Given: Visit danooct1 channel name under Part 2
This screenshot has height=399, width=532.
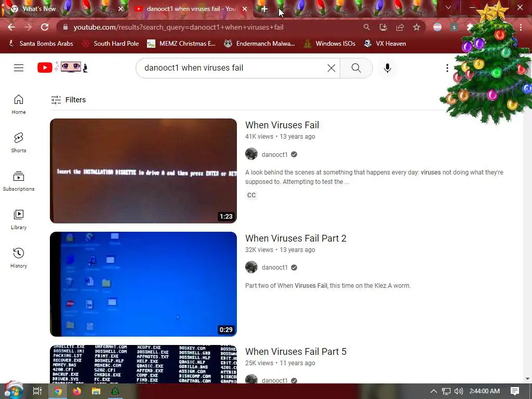Looking at the screenshot, I should pos(274,268).
